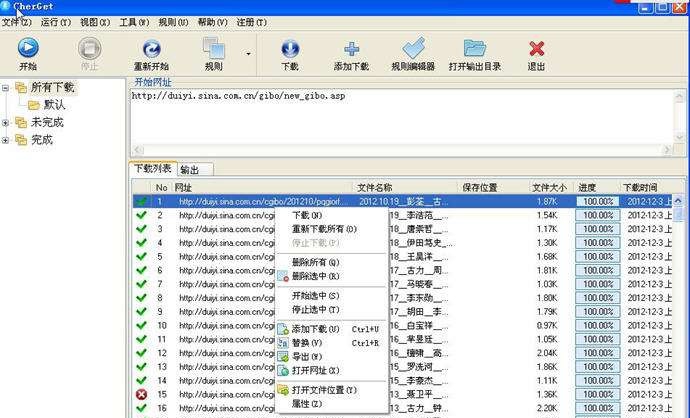Open the 工具 menu
The height and width of the screenshot is (418, 690).
(134, 22)
